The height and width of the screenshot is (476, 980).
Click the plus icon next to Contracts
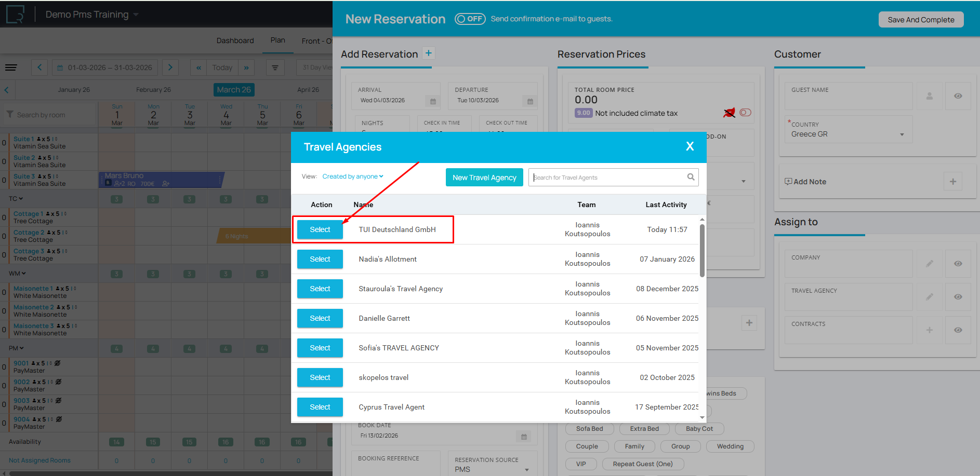(x=929, y=330)
